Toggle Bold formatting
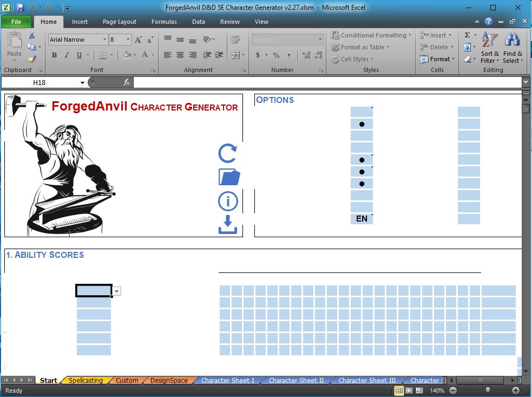 [54, 55]
